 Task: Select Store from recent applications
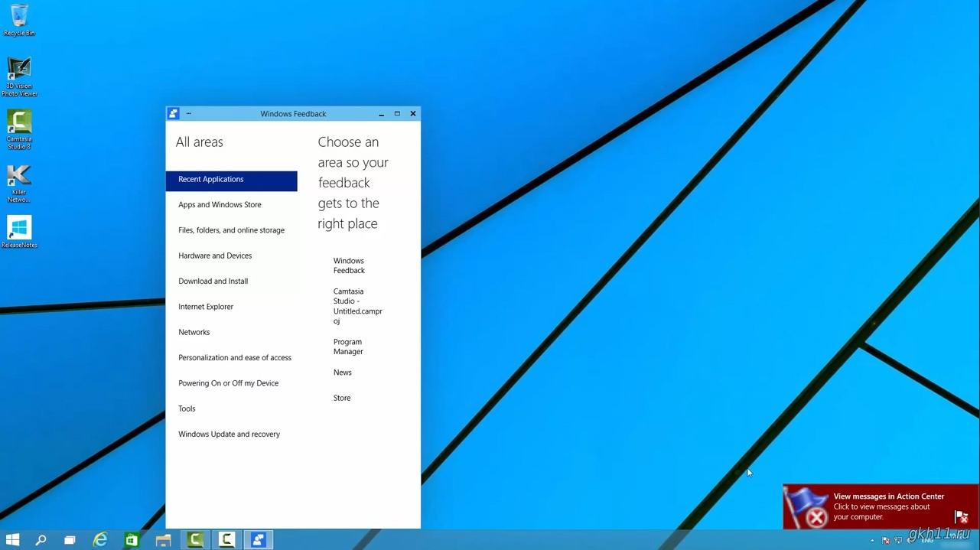click(342, 398)
